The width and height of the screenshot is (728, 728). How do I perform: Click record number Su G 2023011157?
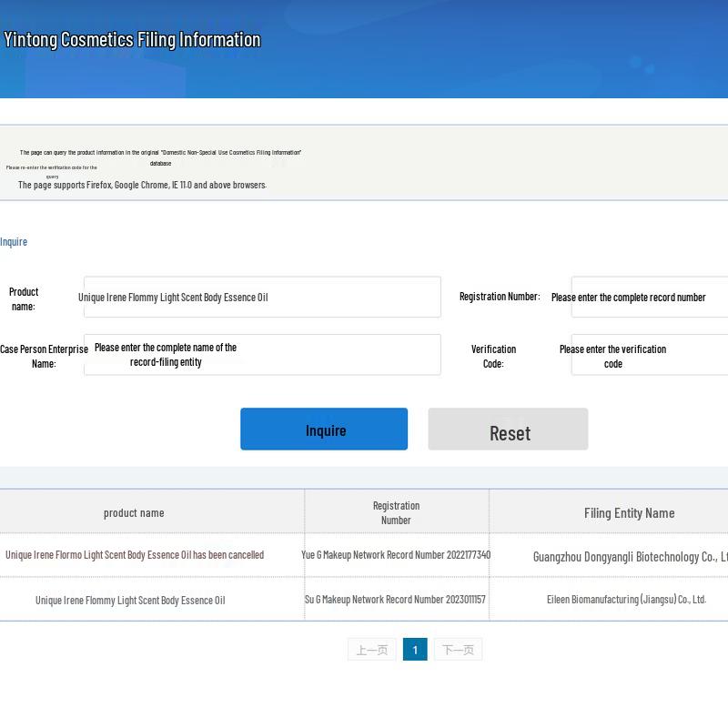click(395, 600)
